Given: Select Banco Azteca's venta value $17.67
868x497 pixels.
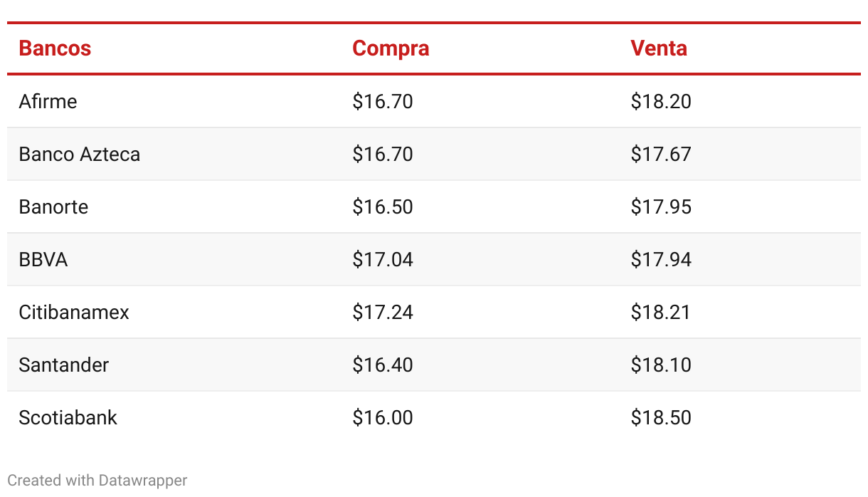Looking at the screenshot, I should (661, 154).
